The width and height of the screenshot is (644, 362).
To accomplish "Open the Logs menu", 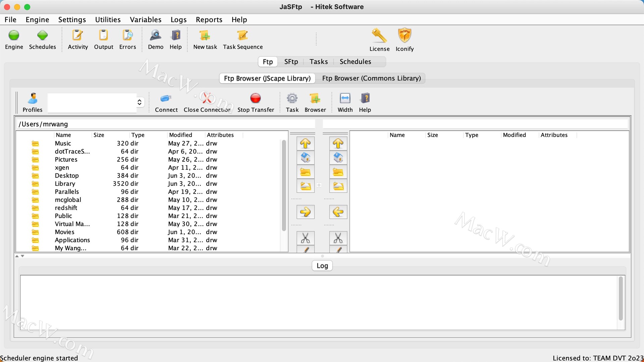I will tap(178, 19).
